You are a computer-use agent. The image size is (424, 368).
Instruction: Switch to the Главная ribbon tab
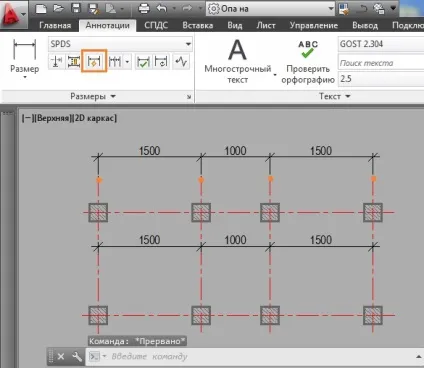(x=55, y=25)
